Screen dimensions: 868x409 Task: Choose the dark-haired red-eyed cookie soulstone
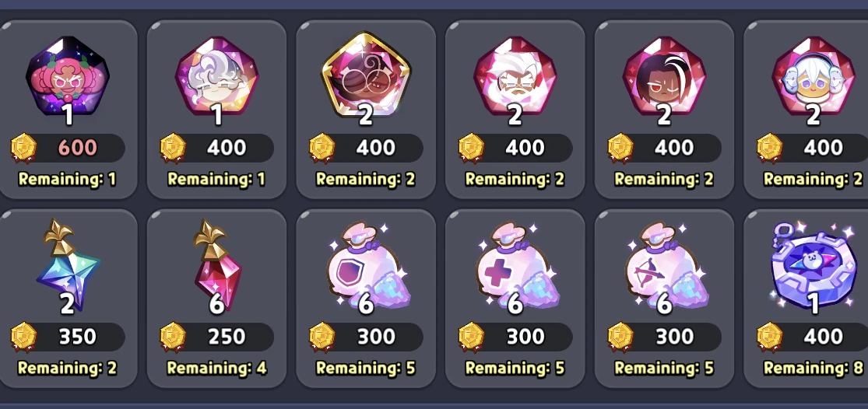(x=664, y=75)
